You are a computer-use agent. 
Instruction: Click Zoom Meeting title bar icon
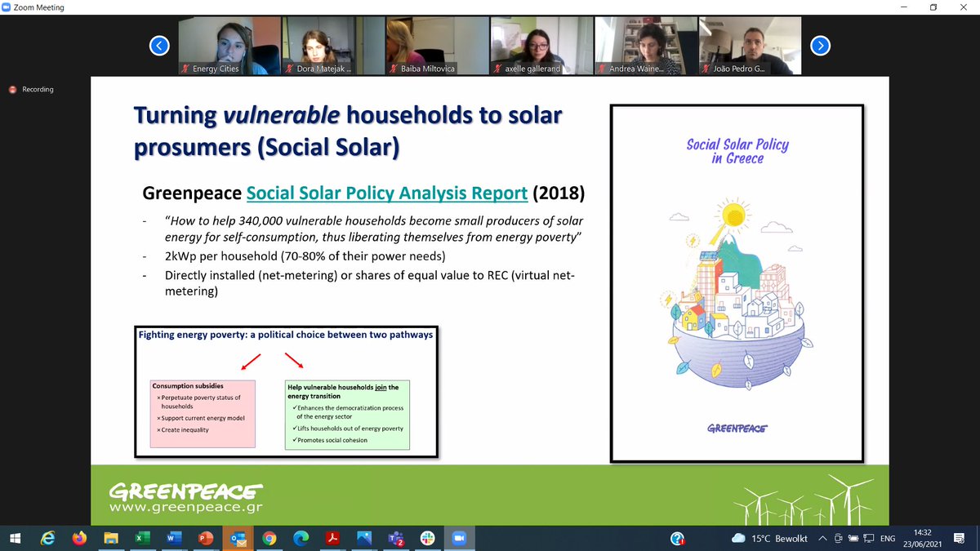(x=7, y=7)
